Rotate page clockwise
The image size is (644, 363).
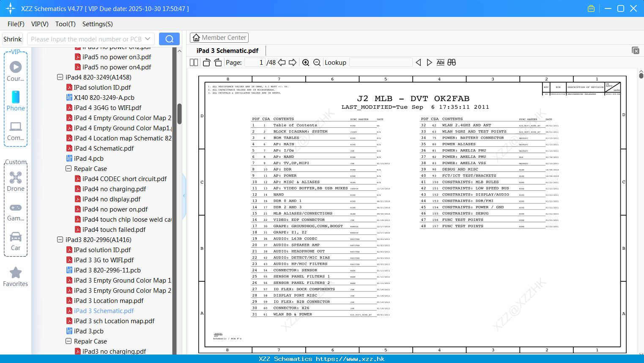pyautogui.click(x=218, y=63)
